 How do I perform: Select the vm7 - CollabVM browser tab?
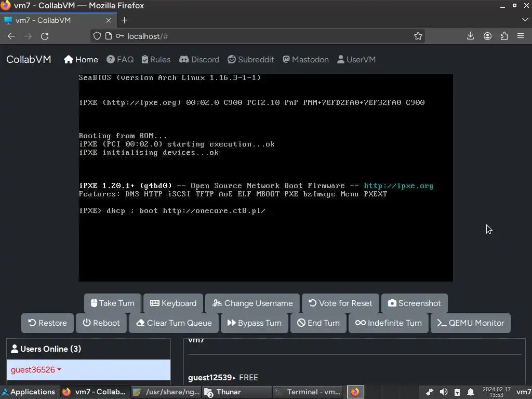coord(58,20)
